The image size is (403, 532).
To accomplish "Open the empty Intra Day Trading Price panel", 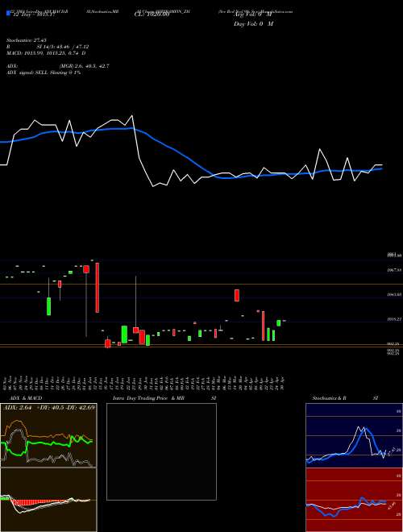I will point(161,451).
